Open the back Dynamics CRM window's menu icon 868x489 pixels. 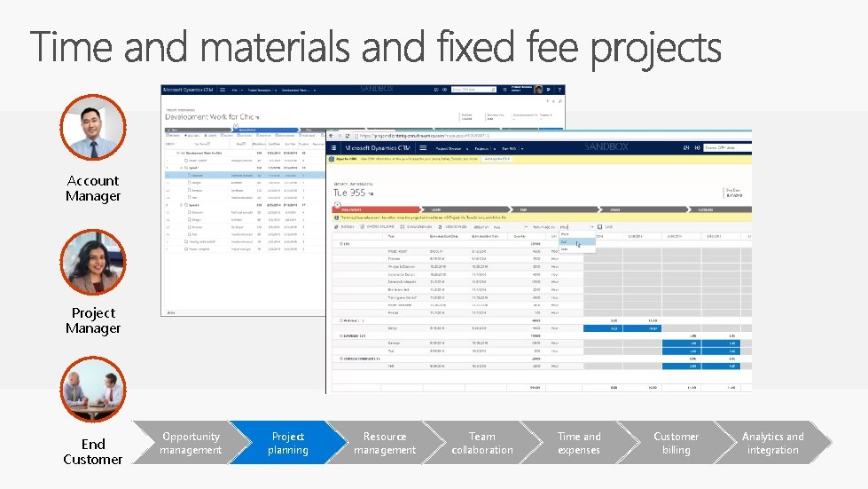[x=223, y=90]
